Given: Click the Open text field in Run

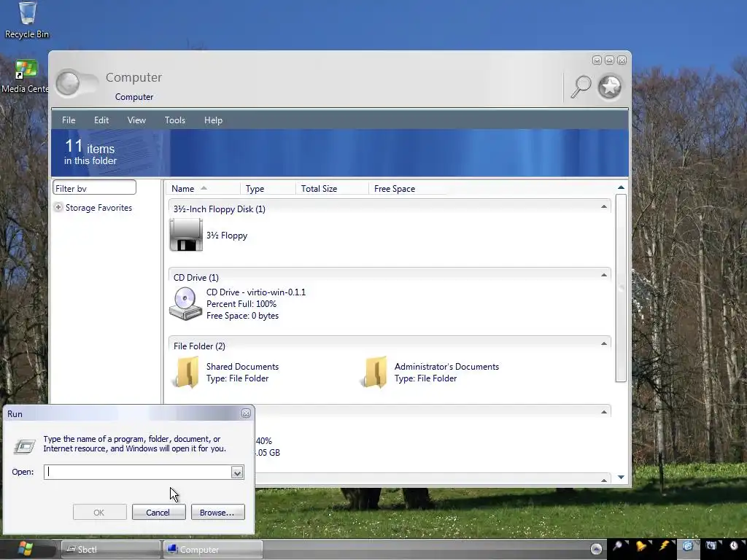Looking at the screenshot, I should tap(138, 472).
